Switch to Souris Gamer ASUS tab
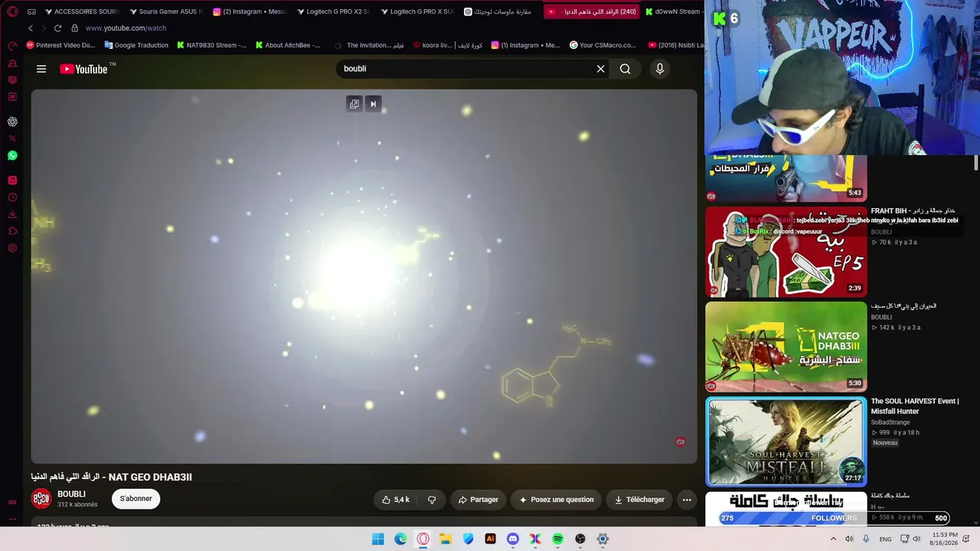The width and height of the screenshot is (980, 551). (x=165, y=11)
